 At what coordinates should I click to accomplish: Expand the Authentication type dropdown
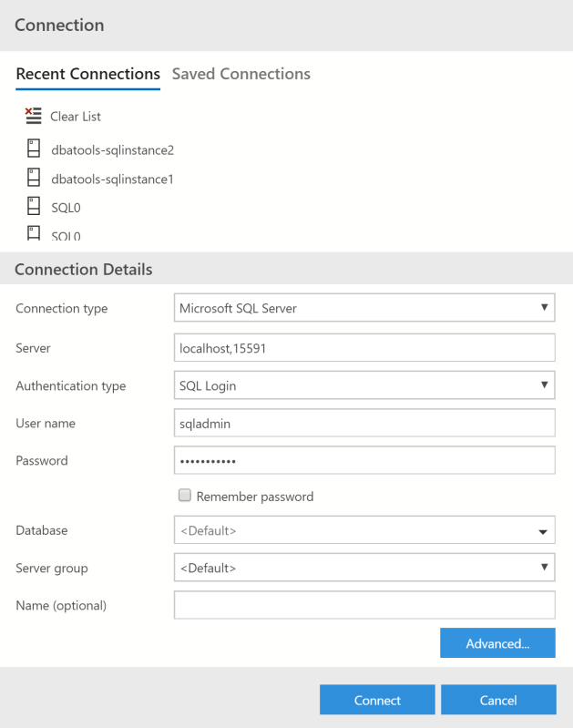pyautogui.click(x=363, y=385)
